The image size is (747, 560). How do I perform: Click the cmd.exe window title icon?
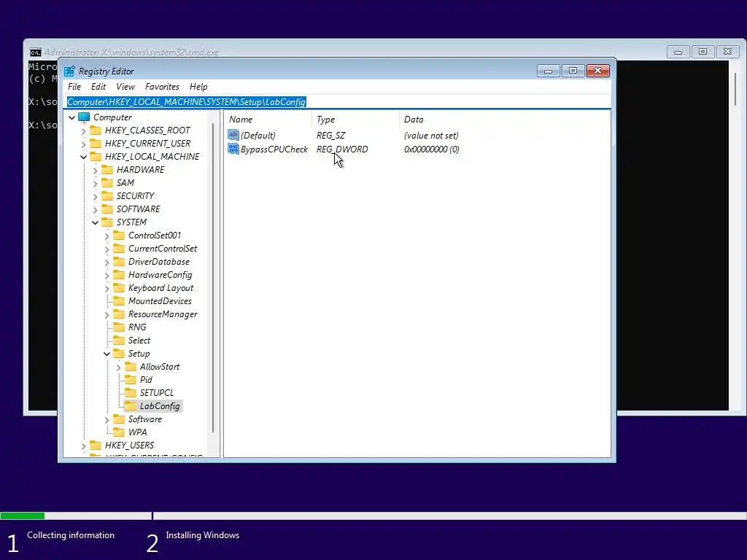(35, 52)
